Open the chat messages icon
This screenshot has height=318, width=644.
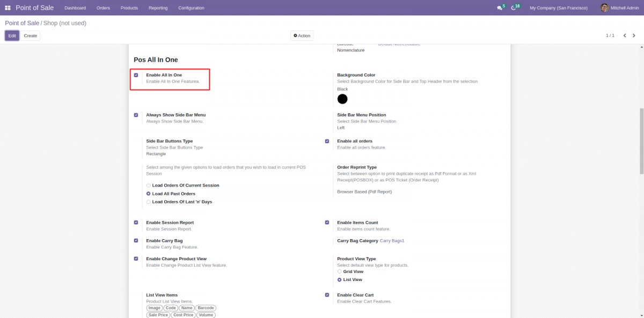(500, 8)
